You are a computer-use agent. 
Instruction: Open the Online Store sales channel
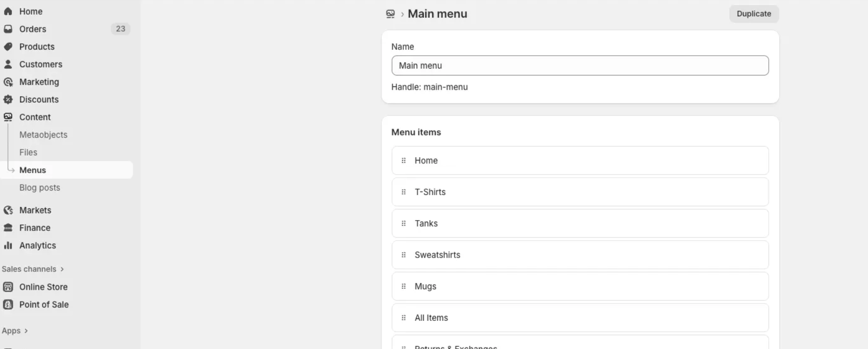(43, 287)
